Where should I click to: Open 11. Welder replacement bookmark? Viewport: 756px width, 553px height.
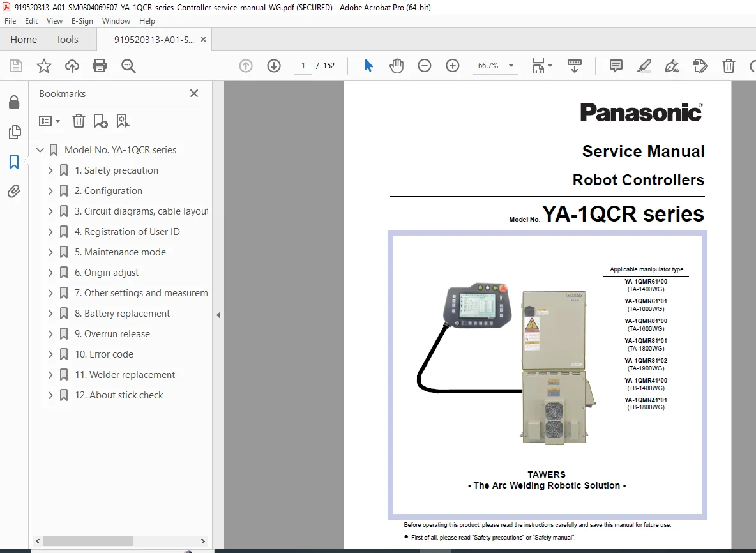coord(125,375)
